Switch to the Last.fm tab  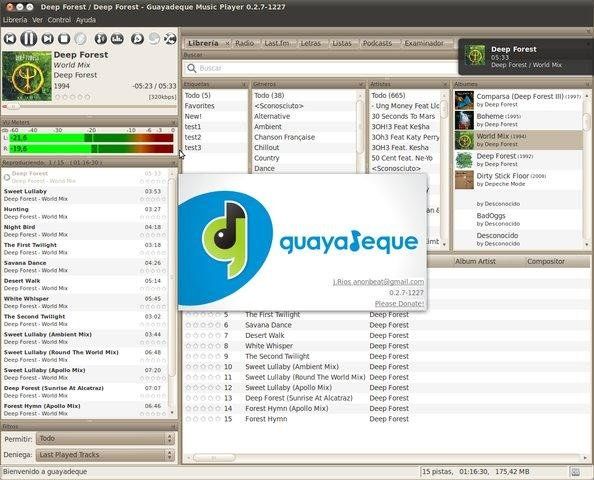[277, 44]
